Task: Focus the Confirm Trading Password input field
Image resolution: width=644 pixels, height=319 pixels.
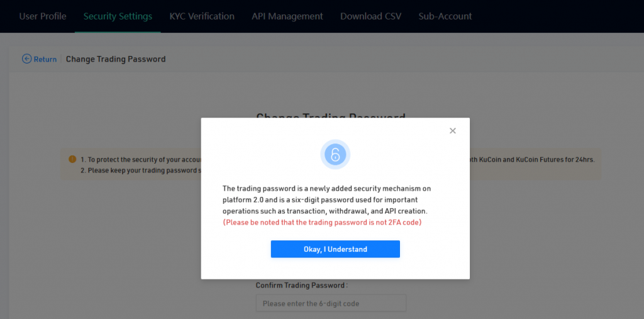Action: pos(331,303)
